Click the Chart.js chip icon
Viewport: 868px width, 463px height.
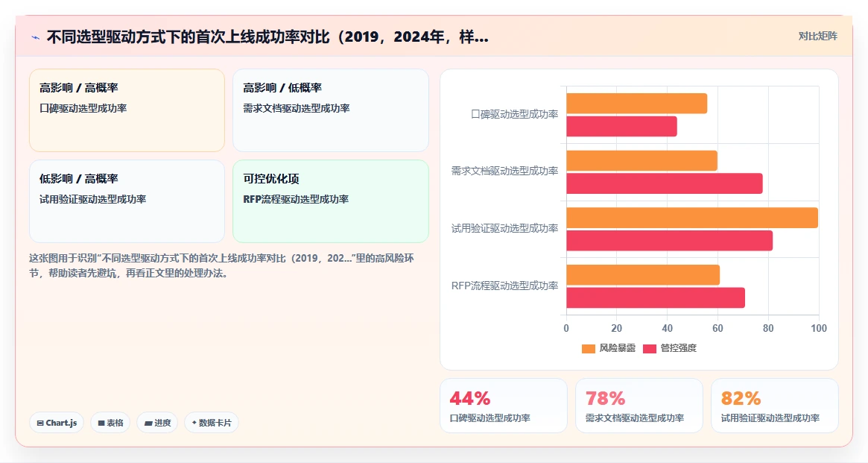39,423
